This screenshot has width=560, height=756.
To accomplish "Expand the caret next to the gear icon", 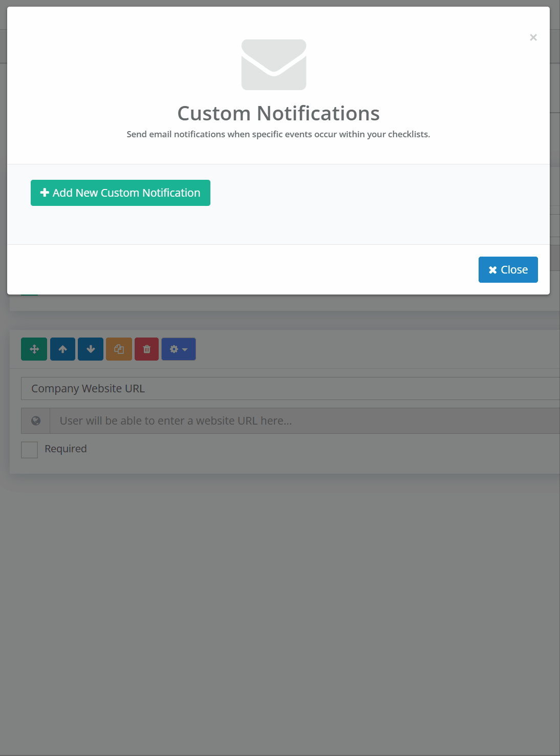I will [x=184, y=350].
